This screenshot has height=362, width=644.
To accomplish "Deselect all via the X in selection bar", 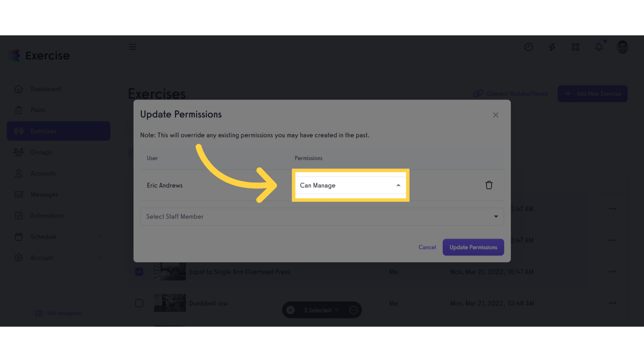I will point(290,310).
